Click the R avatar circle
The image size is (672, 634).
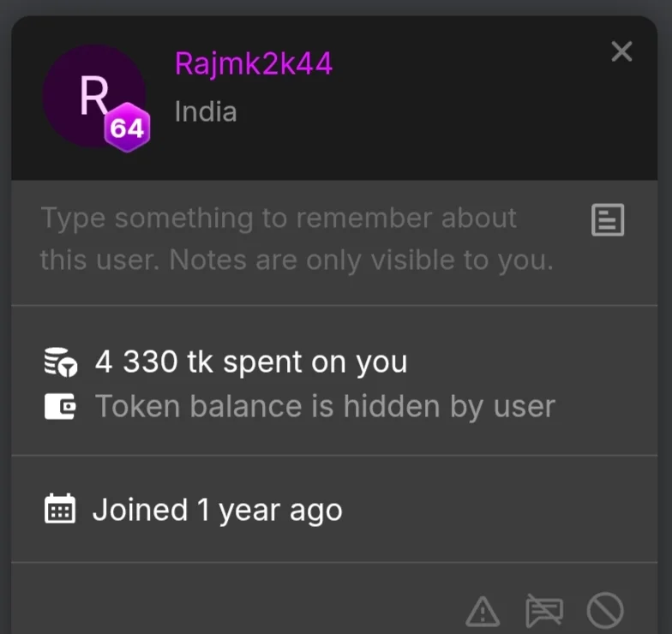94,96
